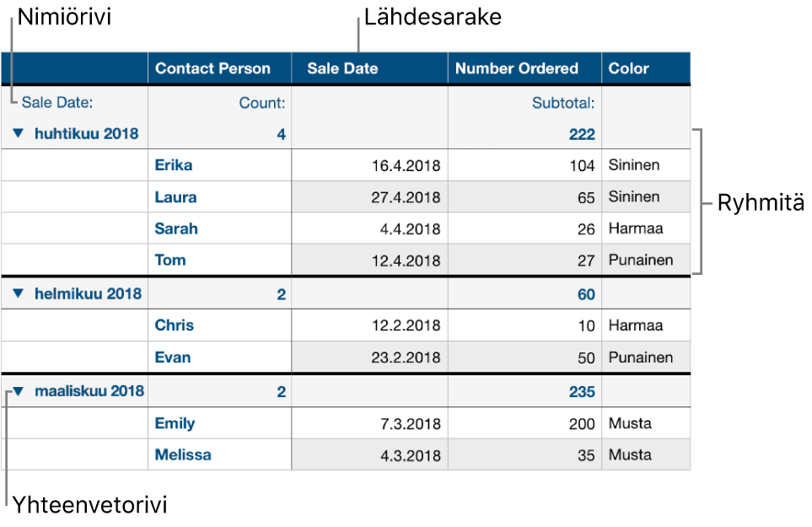The height and width of the screenshot is (527, 812).
Task: Select the Sale Date column header
Action: pyautogui.click(x=370, y=68)
